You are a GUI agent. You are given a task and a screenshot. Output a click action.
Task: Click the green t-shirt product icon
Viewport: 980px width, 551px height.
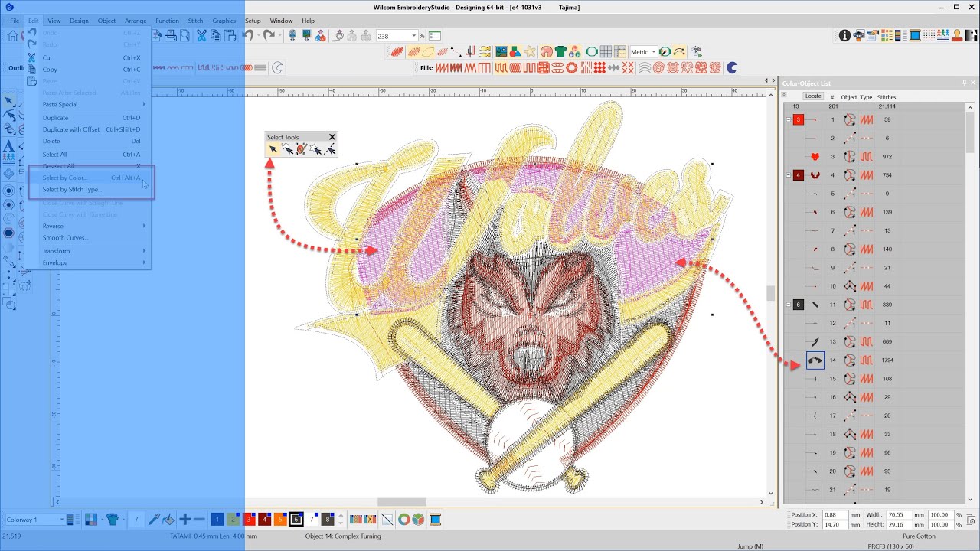[x=561, y=52]
